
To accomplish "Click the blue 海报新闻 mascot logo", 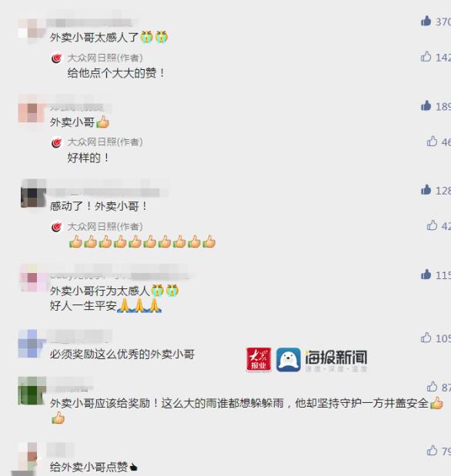I will pyautogui.click(x=288, y=360).
